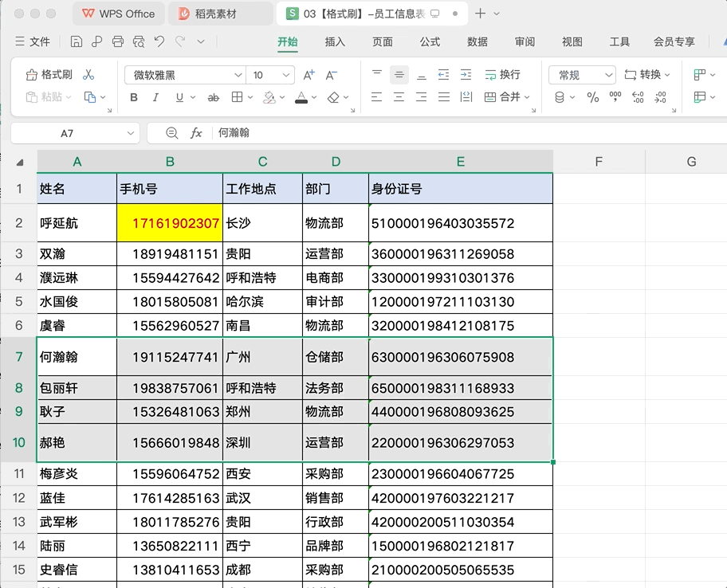
Task: Click the percent style icon
Action: click(593, 97)
